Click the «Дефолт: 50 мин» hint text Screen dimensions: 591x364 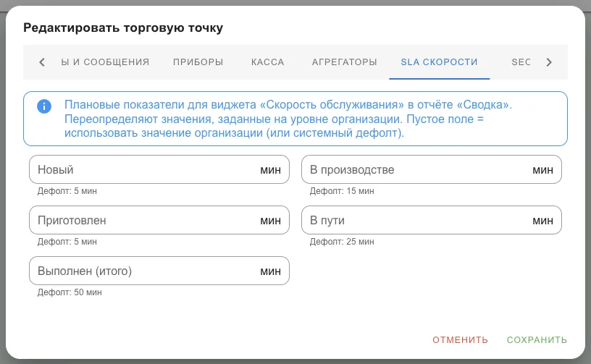[x=70, y=292]
